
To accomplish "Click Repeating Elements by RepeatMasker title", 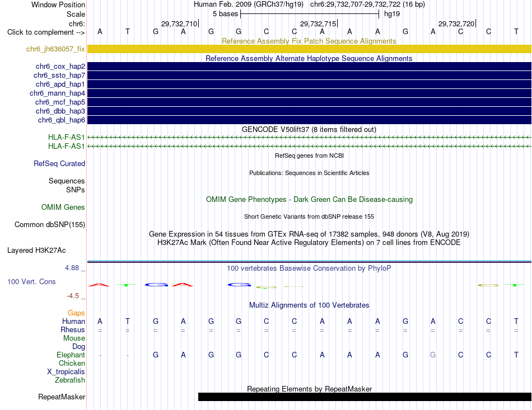I will point(309,389).
